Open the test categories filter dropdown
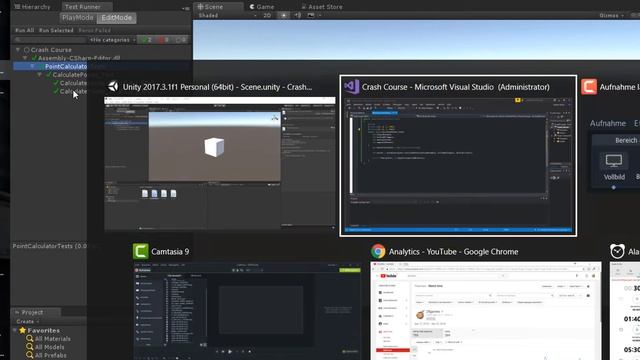This screenshot has width=640, height=360. [x=112, y=40]
